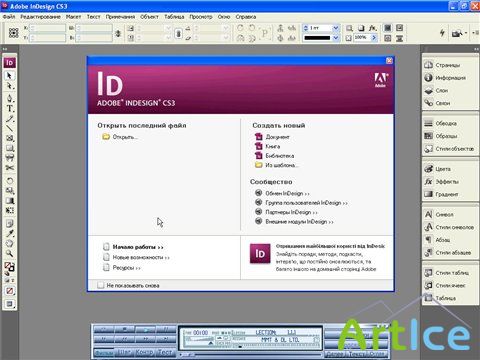Choose Из шаблона... option
Viewport: 480px width, 360px height.
click(281, 165)
